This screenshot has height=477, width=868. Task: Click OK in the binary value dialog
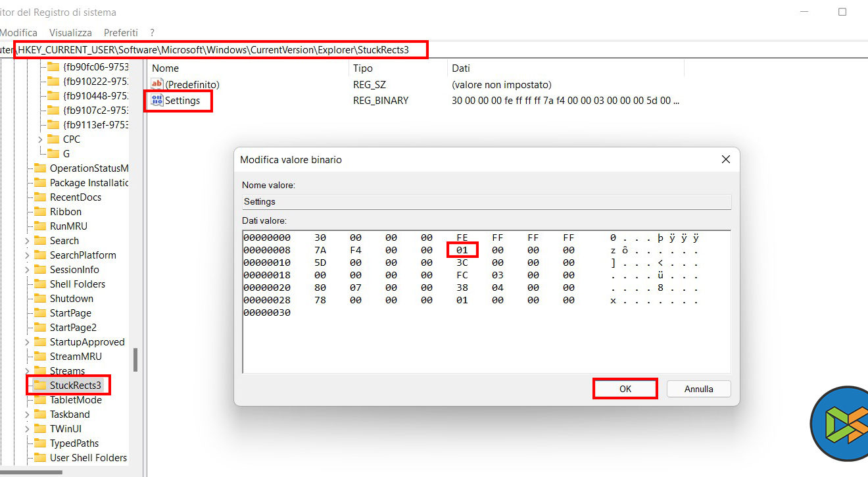[625, 389]
